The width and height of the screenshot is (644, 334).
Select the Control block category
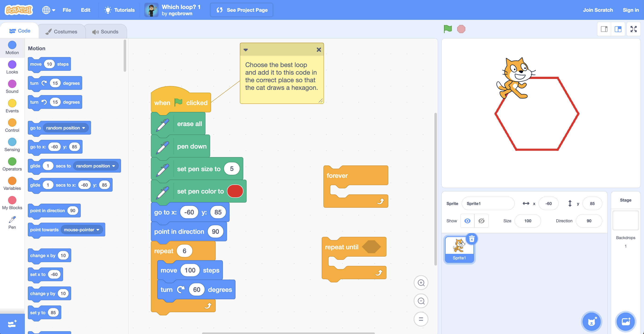pyautogui.click(x=12, y=125)
